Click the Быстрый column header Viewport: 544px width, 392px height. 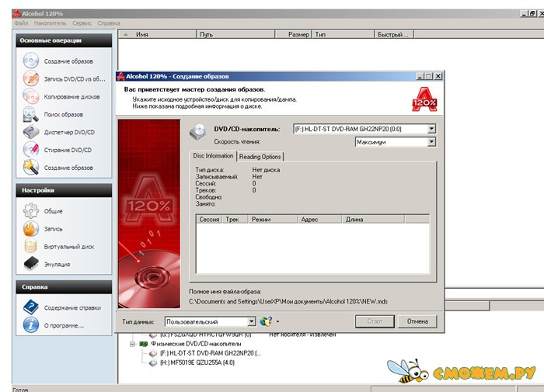pyautogui.click(x=394, y=34)
